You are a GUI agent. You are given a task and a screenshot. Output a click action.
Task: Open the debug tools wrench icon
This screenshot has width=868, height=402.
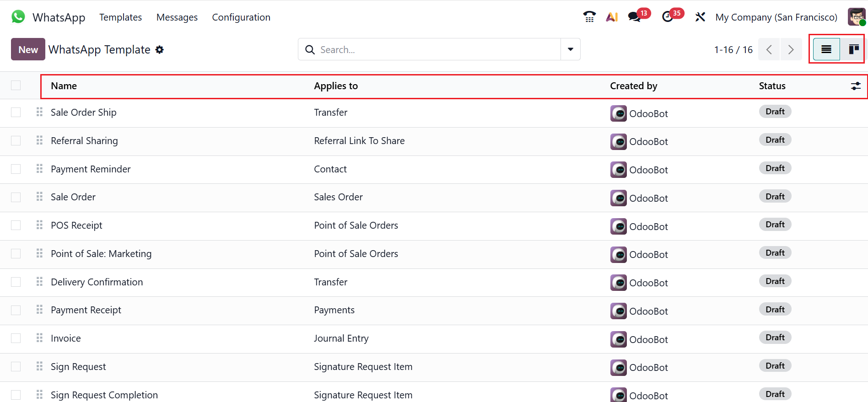(700, 17)
